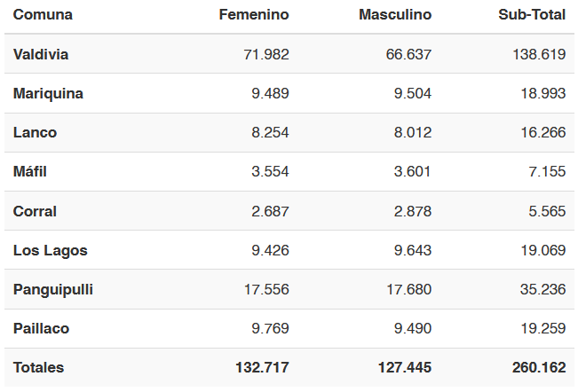Select the Panguipulli row label

coord(53,289)
